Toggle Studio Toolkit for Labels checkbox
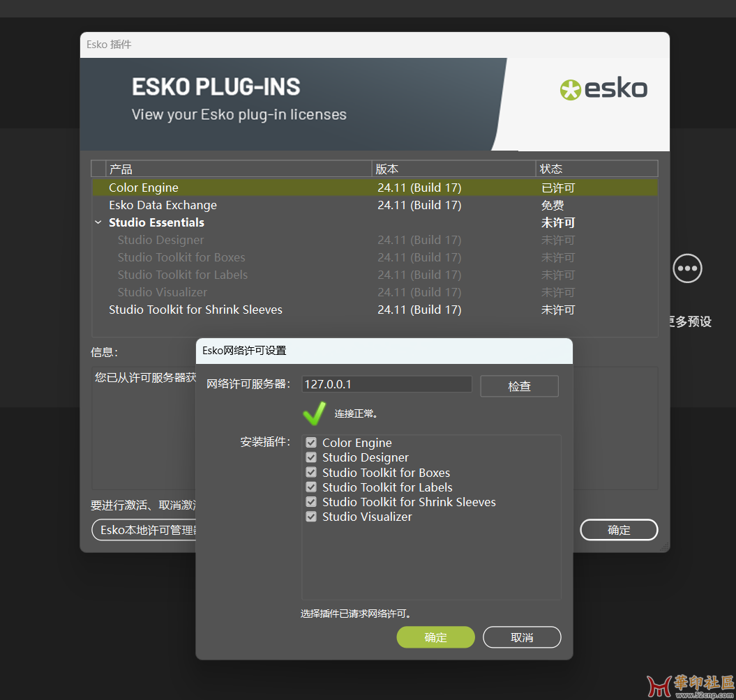Viewport: 736px width, 700px height. tap(310, 487)
